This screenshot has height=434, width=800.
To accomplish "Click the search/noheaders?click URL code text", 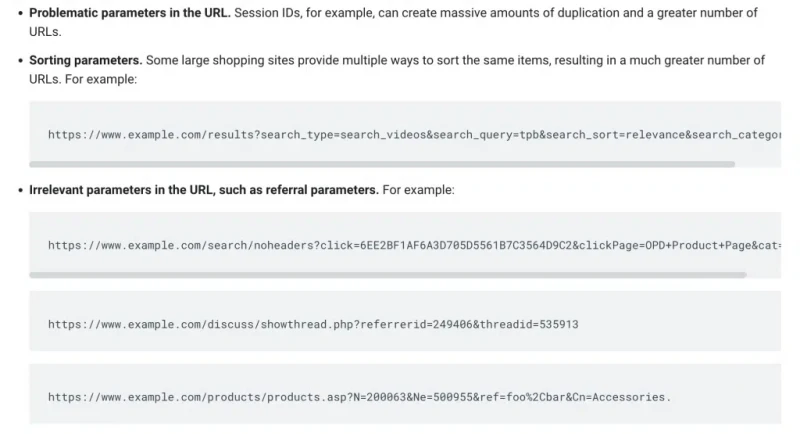I will coord(414,245).
